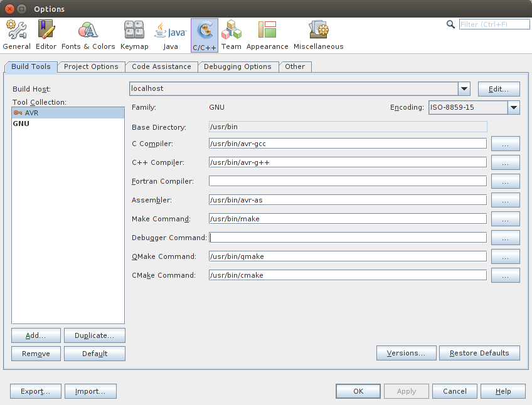Click the Filter search field
The width and height of the screenshot is (532, 405).
click(x=494, y=24)
